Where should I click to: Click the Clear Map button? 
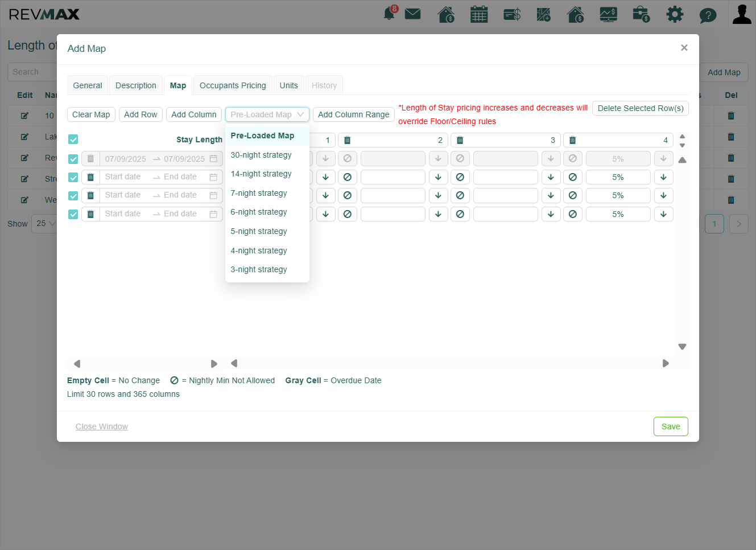click(91, 114)
